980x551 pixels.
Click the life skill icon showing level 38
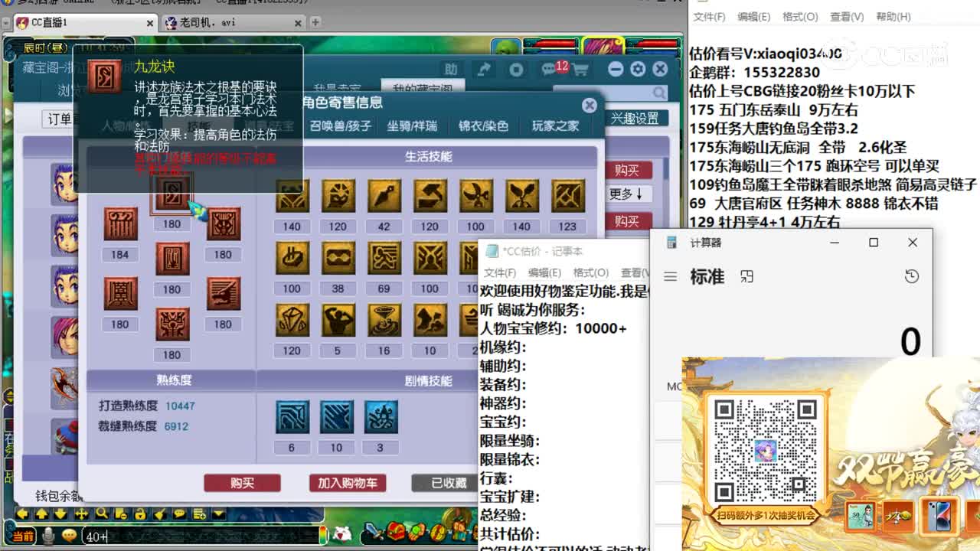338,259
